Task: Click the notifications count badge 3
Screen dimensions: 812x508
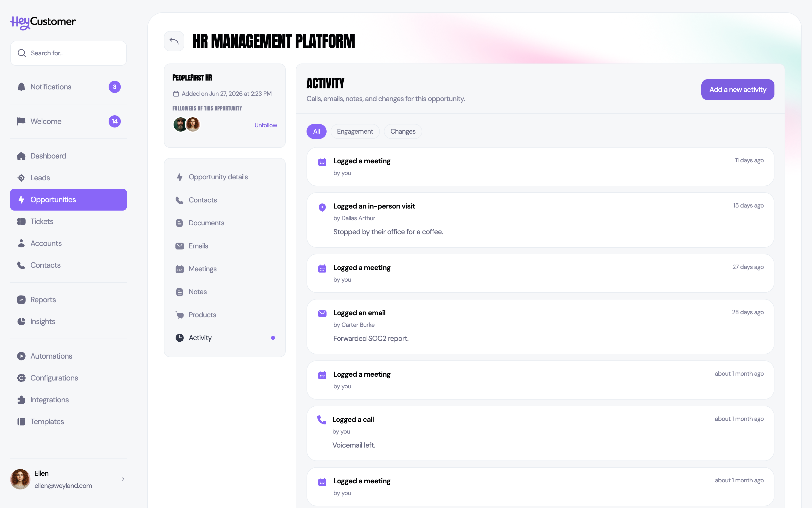Action: click(x=115, y=87)
